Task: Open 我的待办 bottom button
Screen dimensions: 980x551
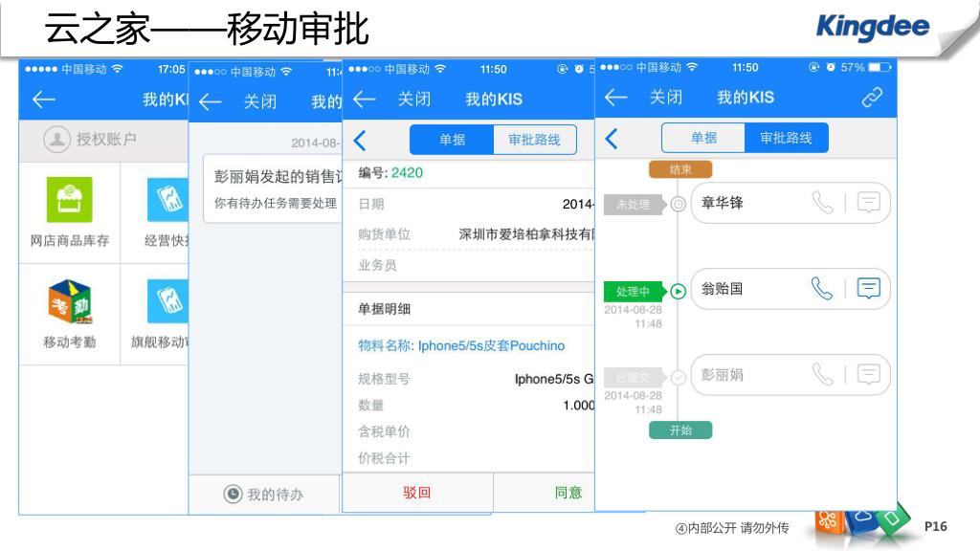Action: [264, 495]
